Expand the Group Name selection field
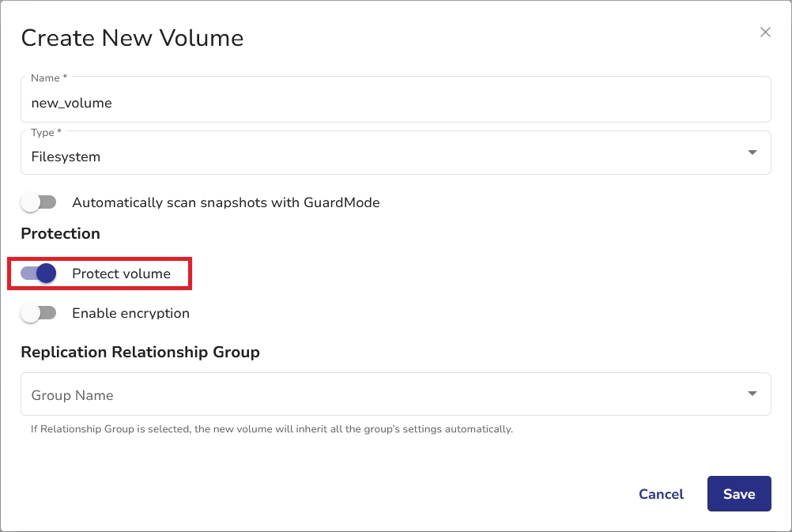 pos(379,394)
